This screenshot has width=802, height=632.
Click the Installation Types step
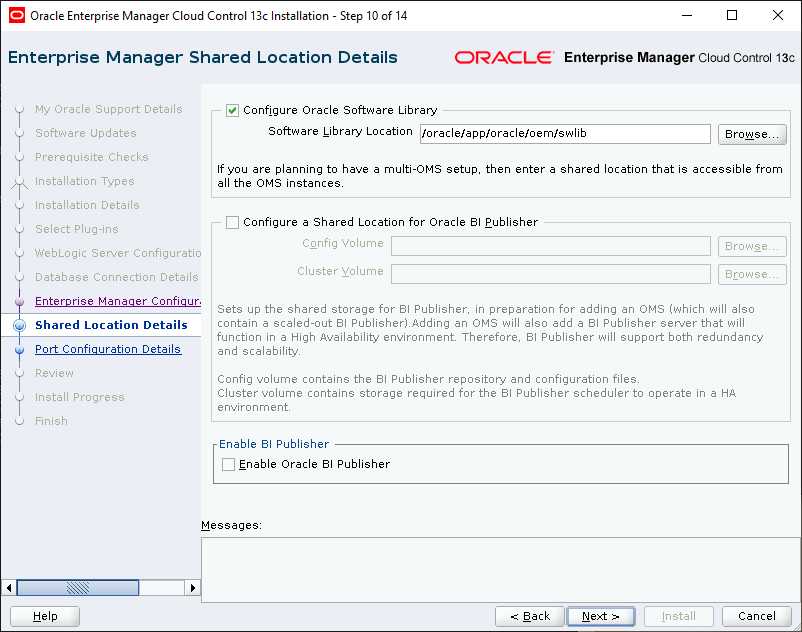coord(84,182)
